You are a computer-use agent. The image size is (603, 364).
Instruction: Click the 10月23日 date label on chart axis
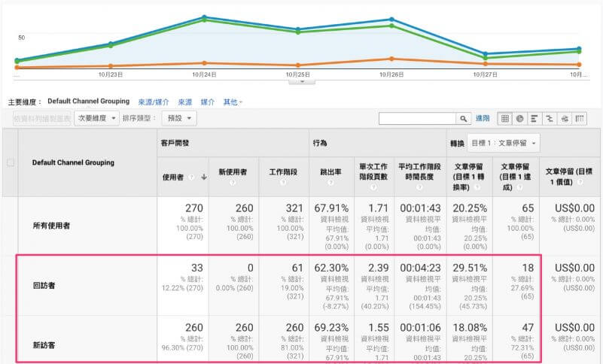click(x=111, y=74)
